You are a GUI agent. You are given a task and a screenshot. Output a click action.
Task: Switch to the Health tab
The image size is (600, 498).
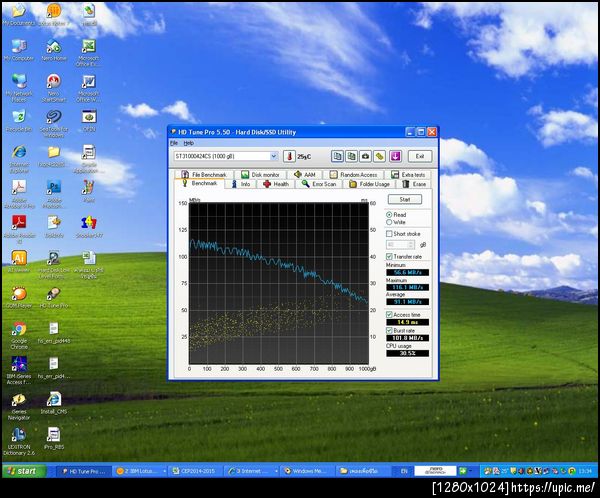276,184
